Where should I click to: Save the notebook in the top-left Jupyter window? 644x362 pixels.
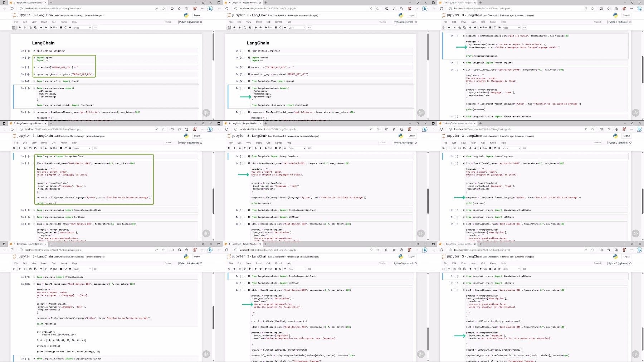click(x=14, y=28)
